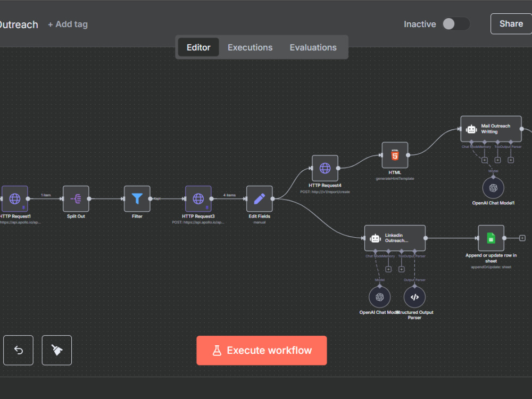This screenshot has width=532, height=399.
Task: Click the 'appendOrUpdate: sheet' subtitle
Action: [x=491, y=267]
